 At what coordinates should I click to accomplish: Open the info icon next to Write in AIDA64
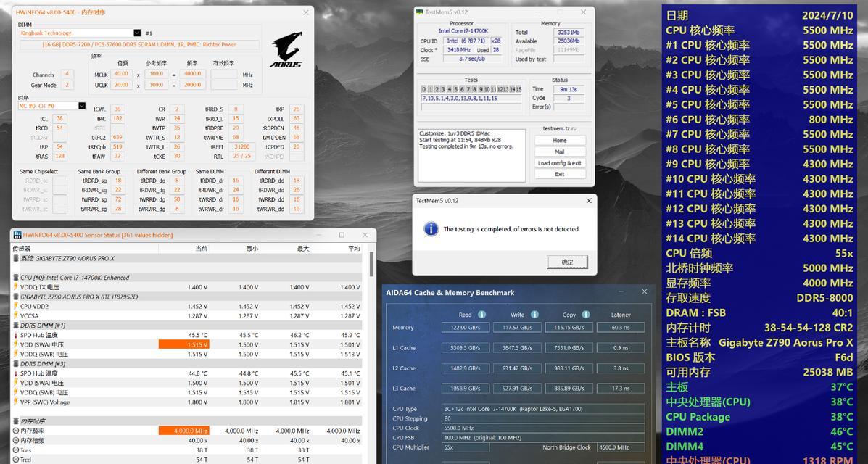tap(534, 315)
